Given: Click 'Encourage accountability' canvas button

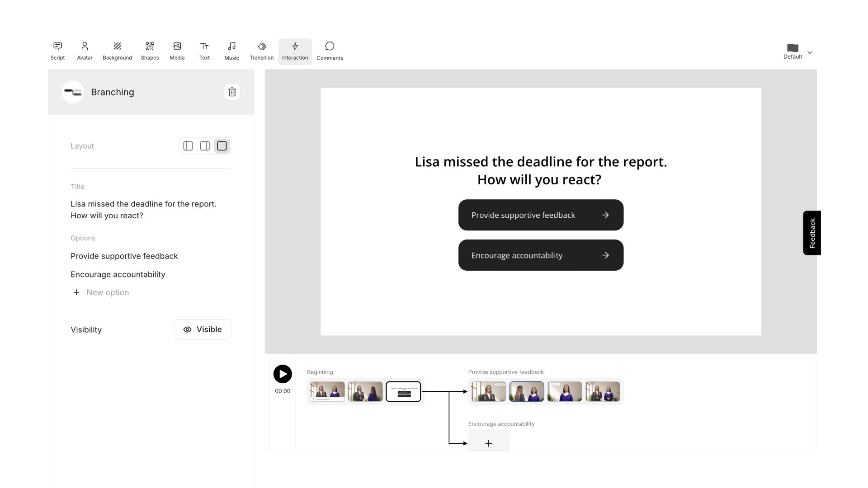Looking at the screenshot, I should click(541, 255).
